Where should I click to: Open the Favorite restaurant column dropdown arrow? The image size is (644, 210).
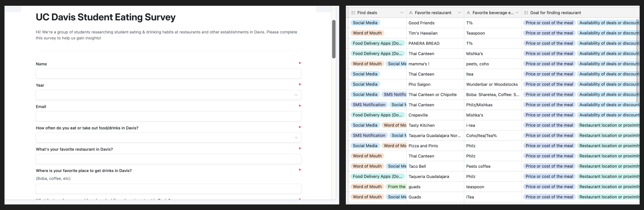point(460,13)
